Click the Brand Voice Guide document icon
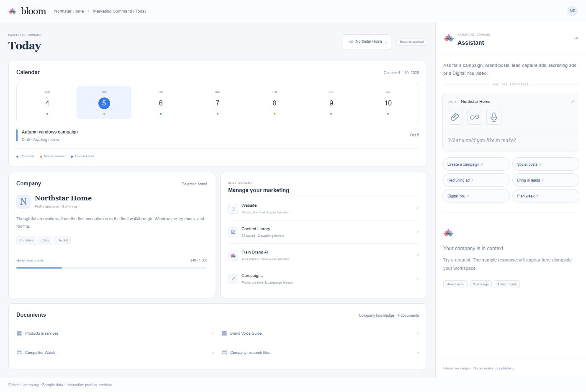The height and width of the screenshot is (392, 586). [x=224, y=333]
